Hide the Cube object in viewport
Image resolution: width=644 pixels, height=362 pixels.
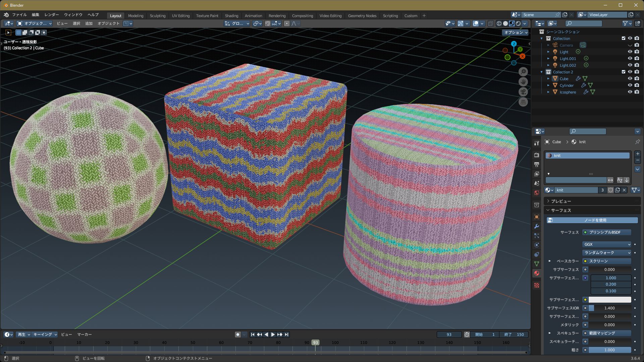[630, 78]
